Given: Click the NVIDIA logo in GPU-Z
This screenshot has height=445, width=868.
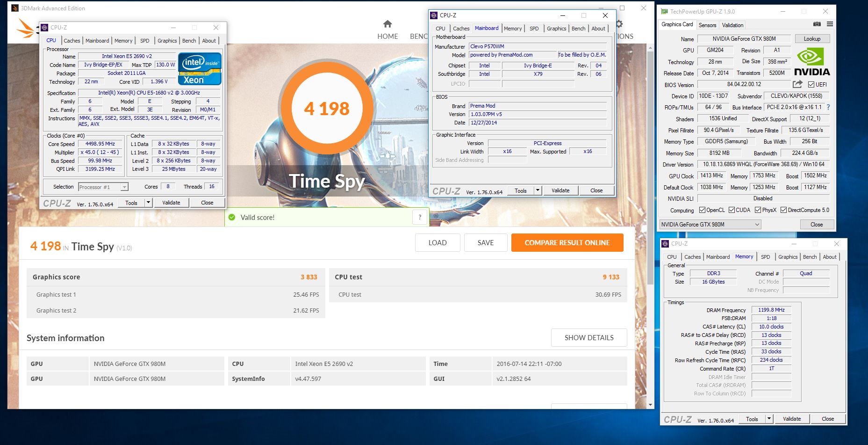Looking at the screenshot, I should point(812,61).
